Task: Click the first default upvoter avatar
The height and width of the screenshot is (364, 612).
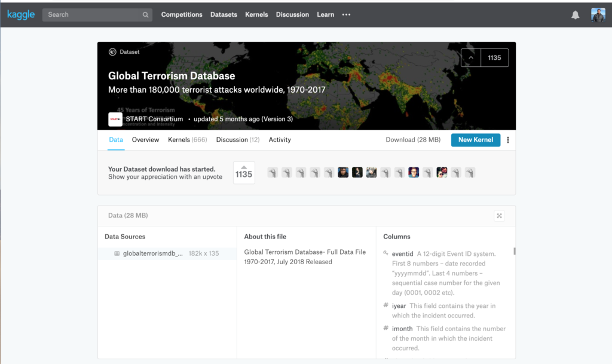Action: [273, 173]
